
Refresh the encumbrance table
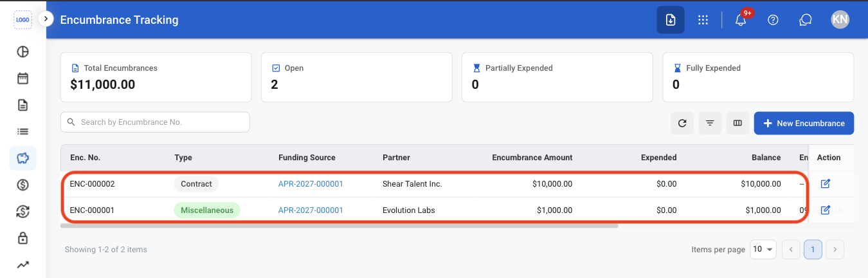point(682,123)
